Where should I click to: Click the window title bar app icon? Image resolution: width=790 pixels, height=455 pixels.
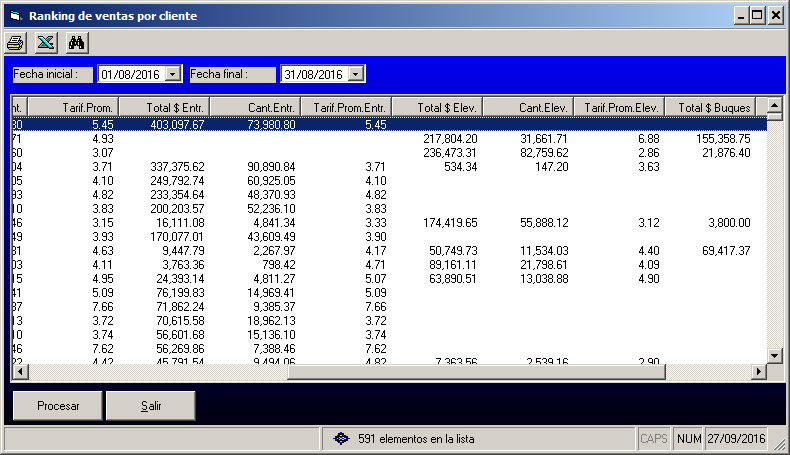14,16
